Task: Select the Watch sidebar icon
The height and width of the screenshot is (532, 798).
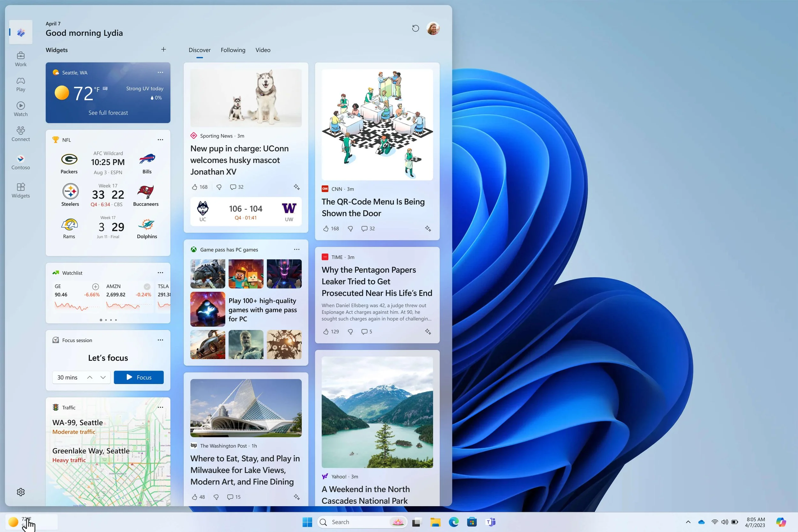Action: (21, 109)
